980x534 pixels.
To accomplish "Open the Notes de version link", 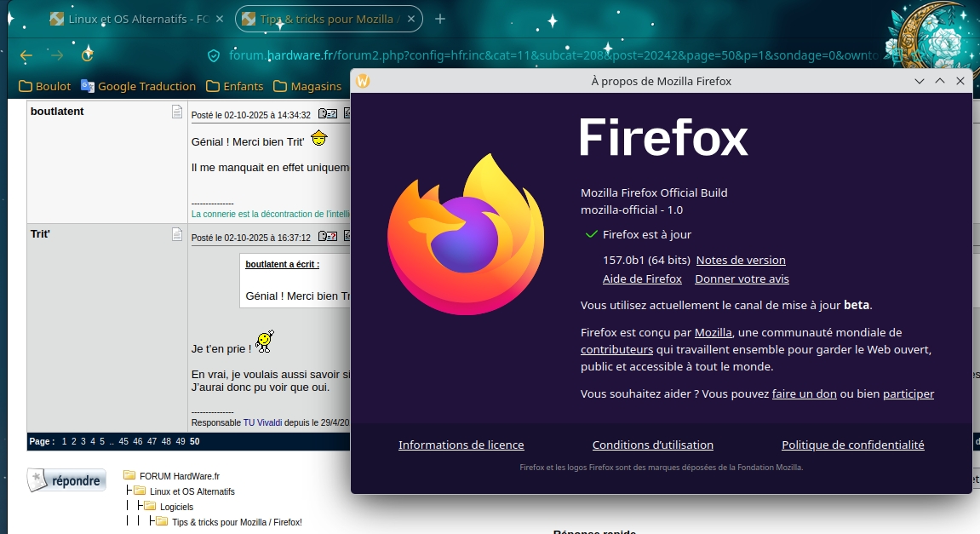I will point(741,260).
